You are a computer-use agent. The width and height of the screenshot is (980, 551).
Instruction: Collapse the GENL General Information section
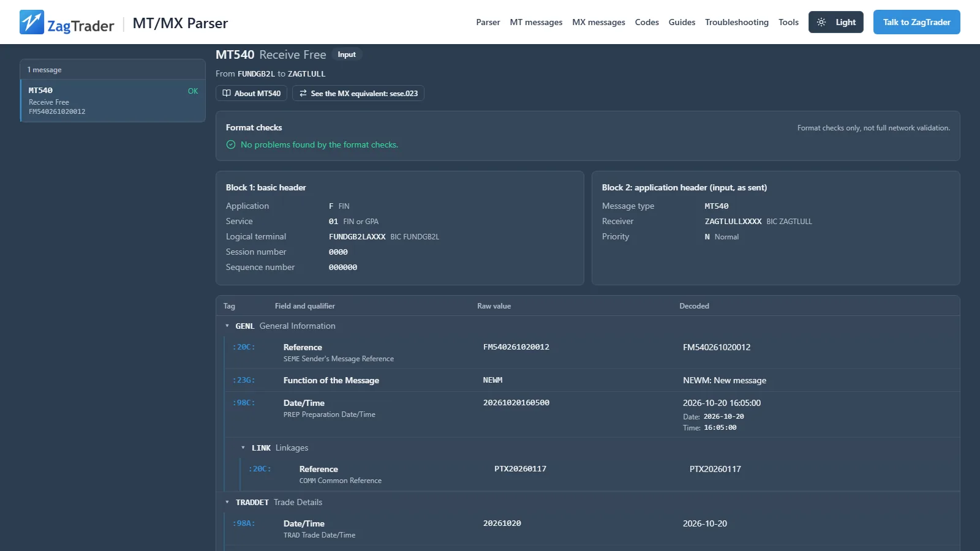tap(227, 326)
